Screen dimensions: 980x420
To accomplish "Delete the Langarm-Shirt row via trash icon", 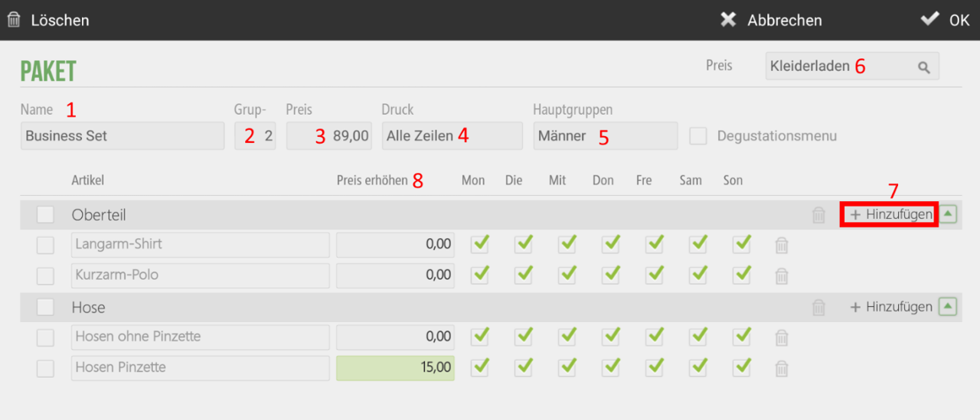I will [782, 246].
